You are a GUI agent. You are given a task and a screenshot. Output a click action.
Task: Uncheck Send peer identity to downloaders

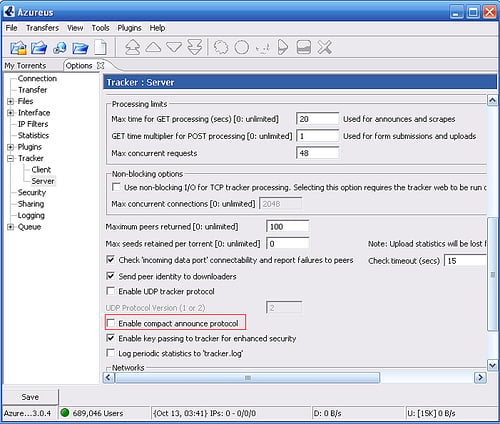(x=110, y=276)
